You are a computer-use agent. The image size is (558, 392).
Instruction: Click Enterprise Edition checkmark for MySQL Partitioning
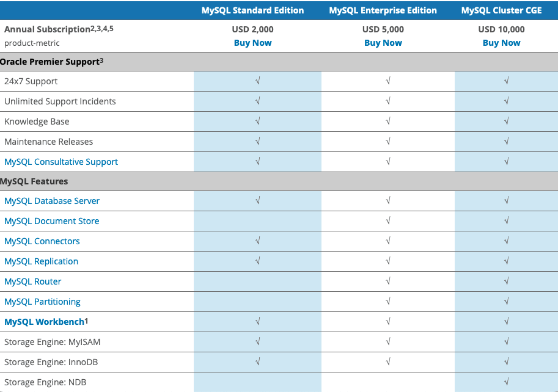pos(388,302)
